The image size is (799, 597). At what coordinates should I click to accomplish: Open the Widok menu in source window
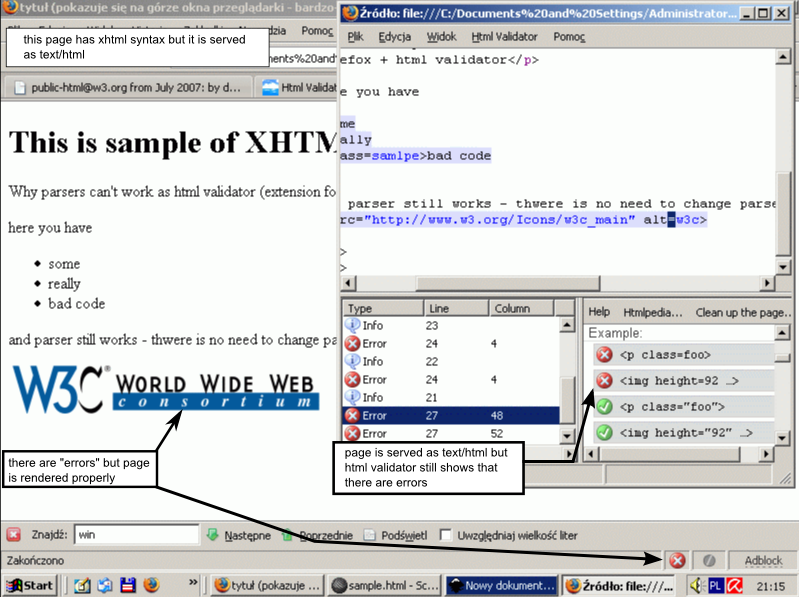(441, 37)
